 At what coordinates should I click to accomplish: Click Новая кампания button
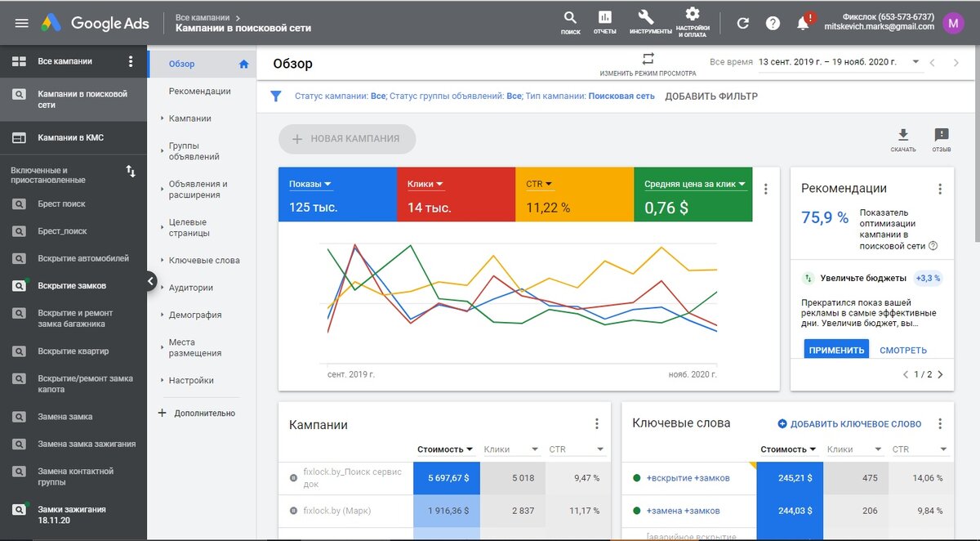pyautogui.click(x=347, y=139)
